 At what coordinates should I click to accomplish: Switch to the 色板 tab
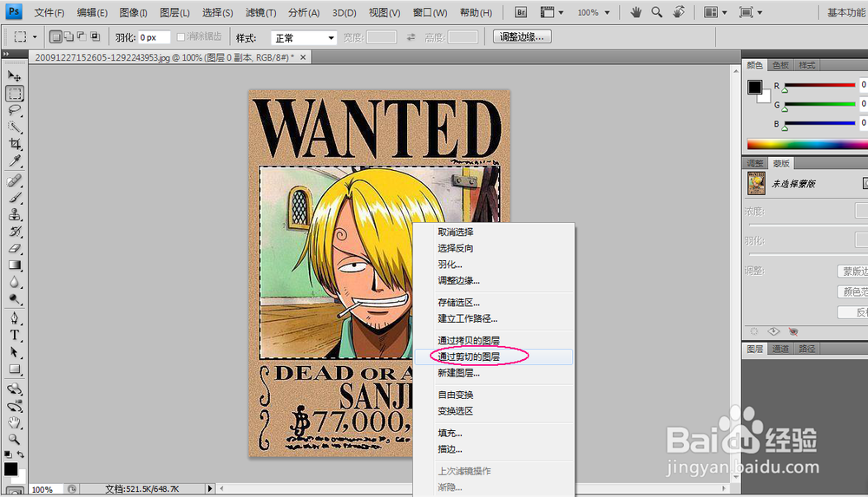pyautogui.click(x=780, y=65)
